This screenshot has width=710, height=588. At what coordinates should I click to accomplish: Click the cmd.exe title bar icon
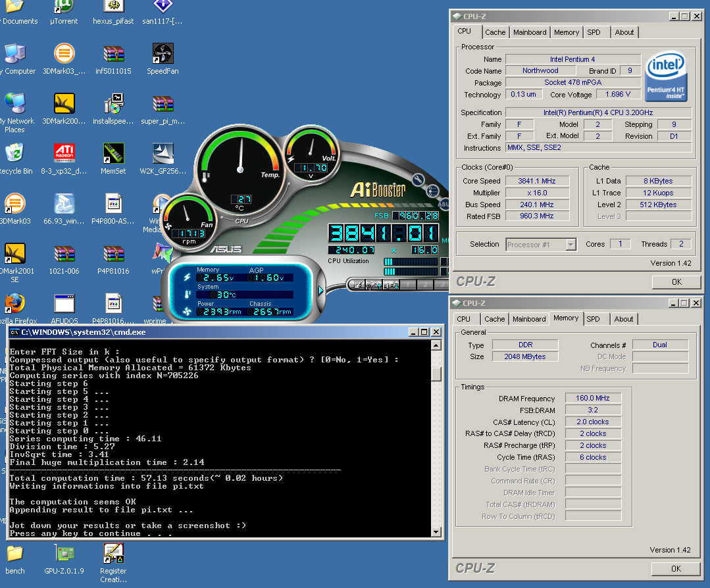point(14,332)
